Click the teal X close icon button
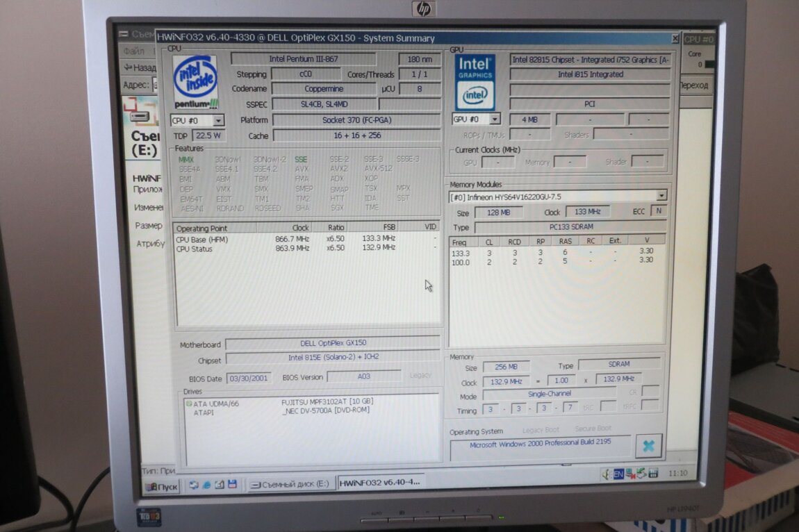Viewport: 799px width, 532px height. [648, 446]
